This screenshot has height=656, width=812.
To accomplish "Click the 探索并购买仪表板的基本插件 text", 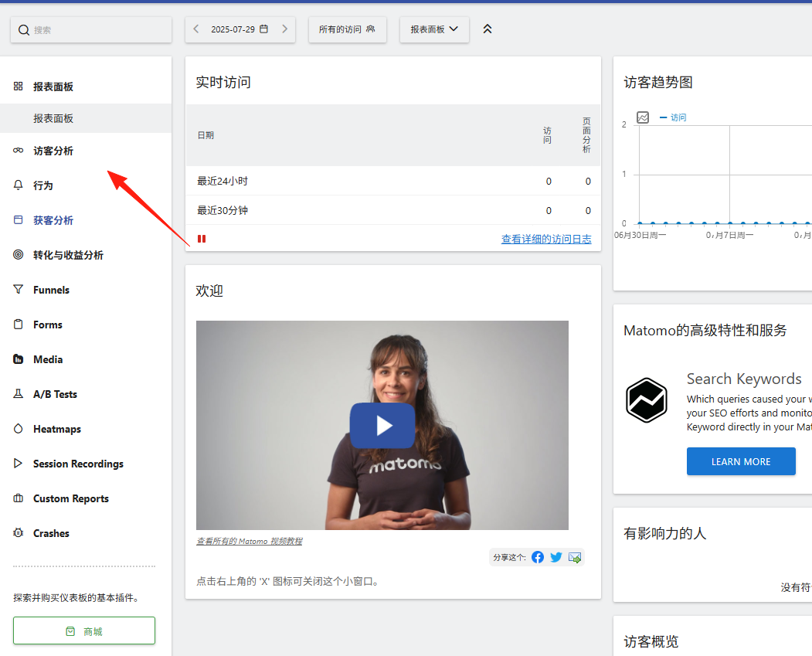I will (76, 598).
